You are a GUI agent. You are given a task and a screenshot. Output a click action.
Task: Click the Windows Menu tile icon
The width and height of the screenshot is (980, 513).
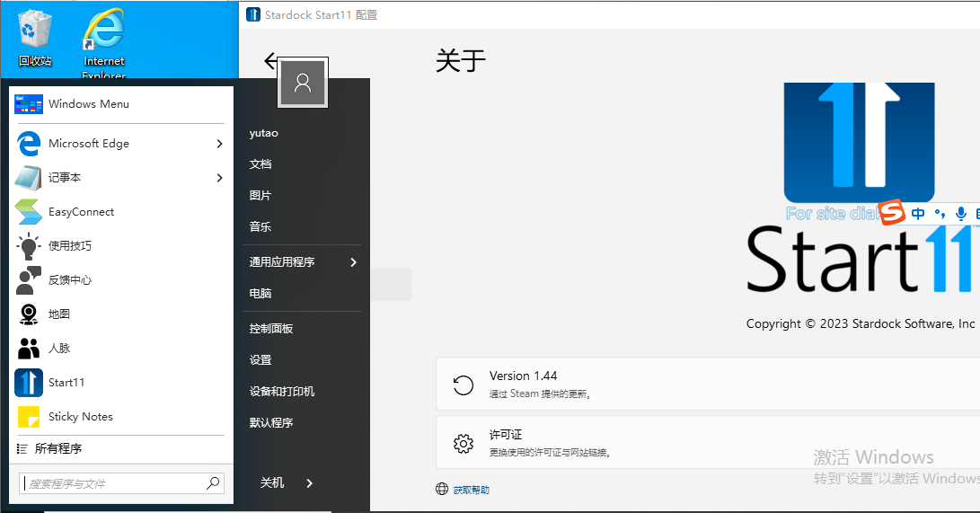click(x=29, y=103)
